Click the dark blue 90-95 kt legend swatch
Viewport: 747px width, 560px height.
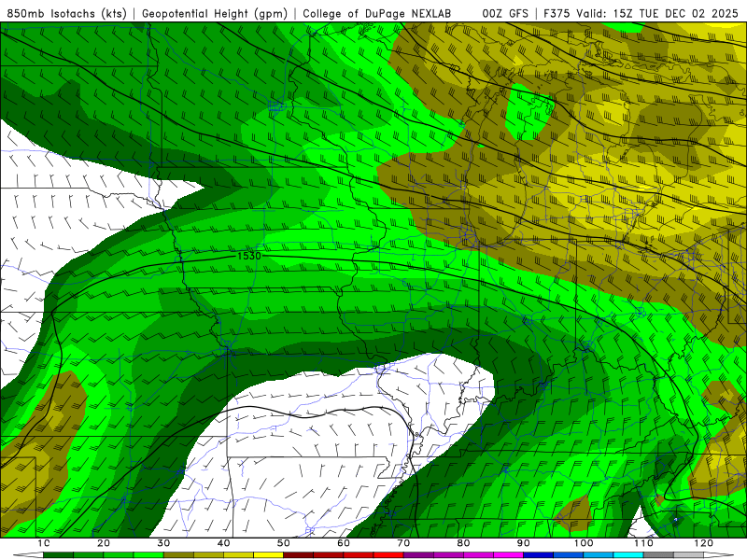[x=539, y=555]
